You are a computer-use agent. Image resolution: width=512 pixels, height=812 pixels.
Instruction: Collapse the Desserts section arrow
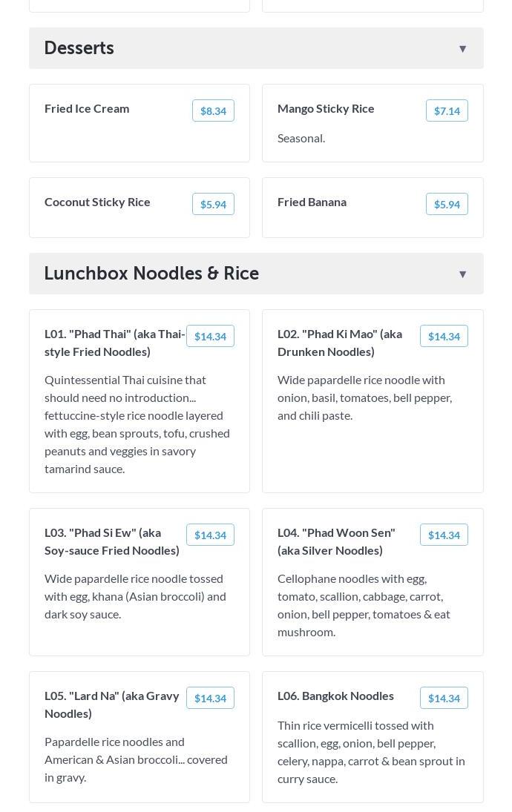coord(462,49)
